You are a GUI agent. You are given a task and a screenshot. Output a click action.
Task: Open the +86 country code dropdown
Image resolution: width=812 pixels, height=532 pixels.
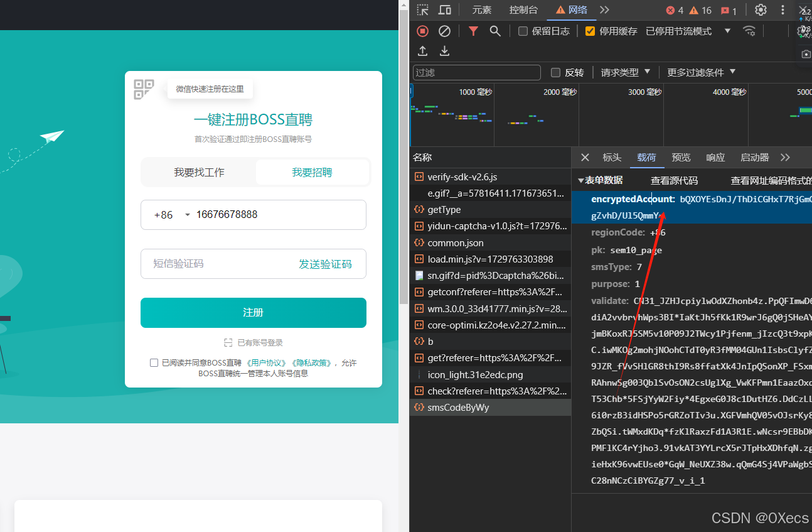[172, 215]
